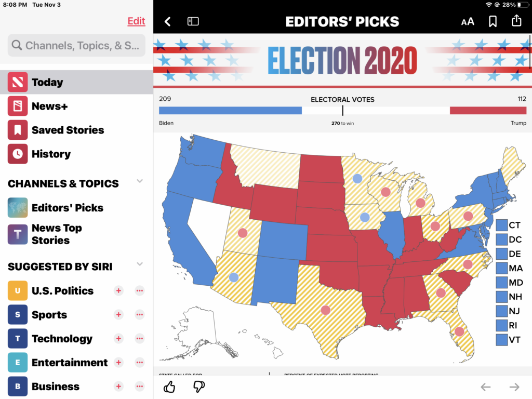The height and width of the screenshot is (399, 532).
Task: Focus the Channels, Topics search field
Action: point(76,46)
